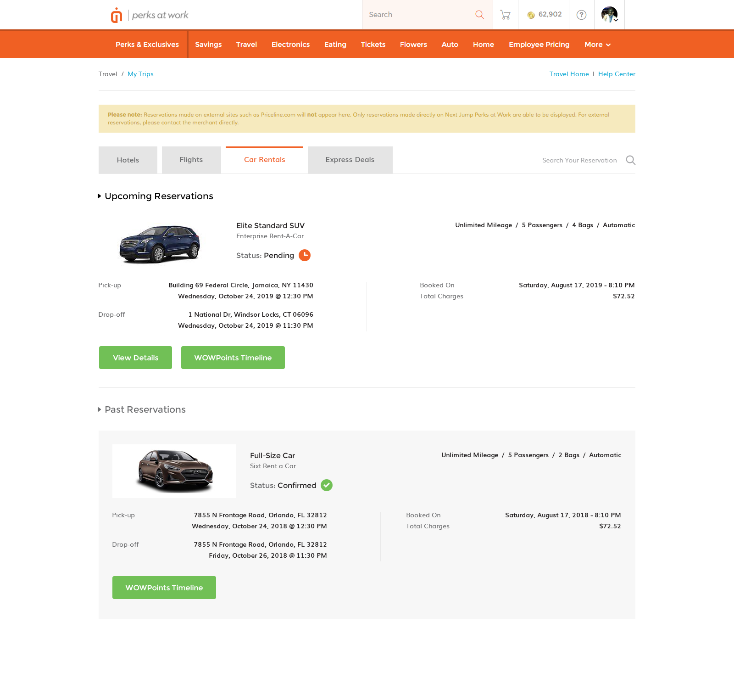Click the WOWPoints coin balance icon
The image size is (734, 700).
[531, 15]
